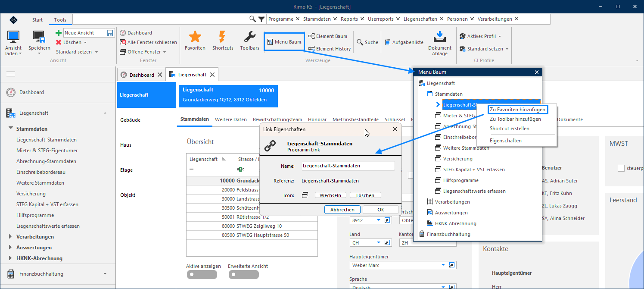Screen dimensions: 644x289
Task: Switch to the Start ribbon tab
Action: coord(37,20)
